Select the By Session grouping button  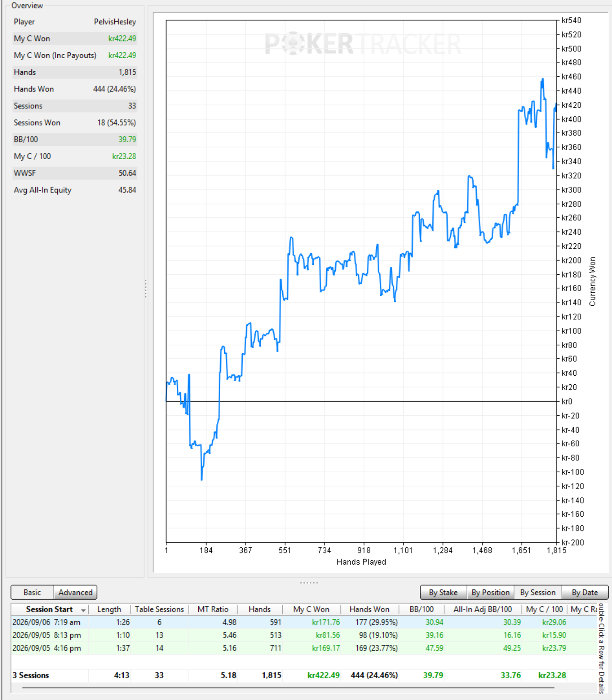pos(538,592)
